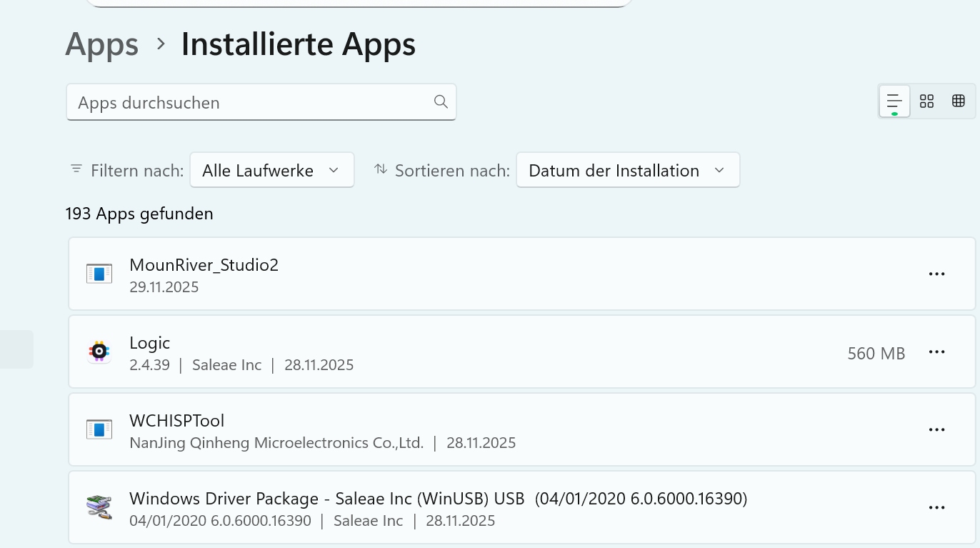Go back to Apps breadcrumb
This screenshot has width=980, height=548.
[102, 44]
